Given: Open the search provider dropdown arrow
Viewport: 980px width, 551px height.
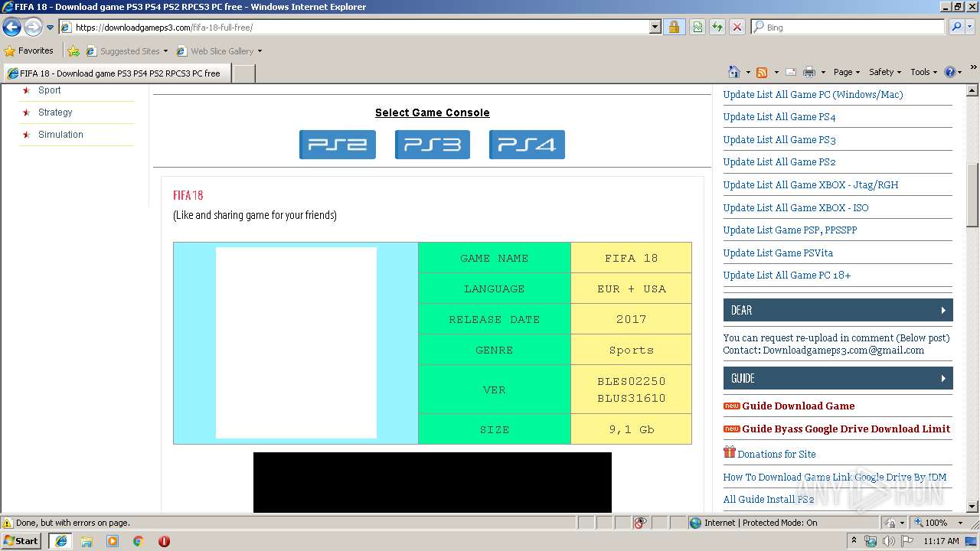Looking at the screenshot, I should click(x=970, y=27).
